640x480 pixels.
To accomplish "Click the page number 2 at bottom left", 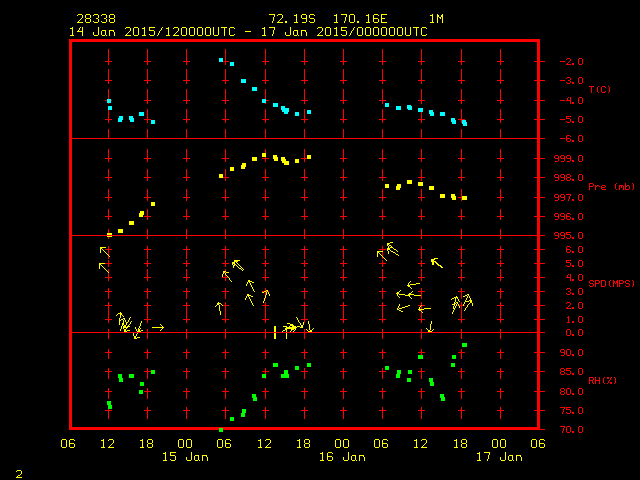I will point(18,472).
